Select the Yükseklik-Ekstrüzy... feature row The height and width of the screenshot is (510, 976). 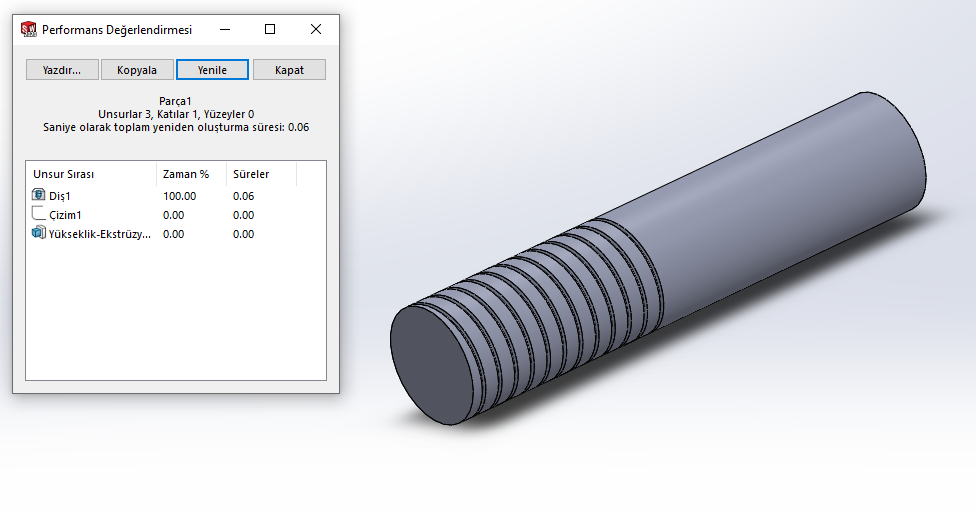pyautogui.click(x=99, y=234)
